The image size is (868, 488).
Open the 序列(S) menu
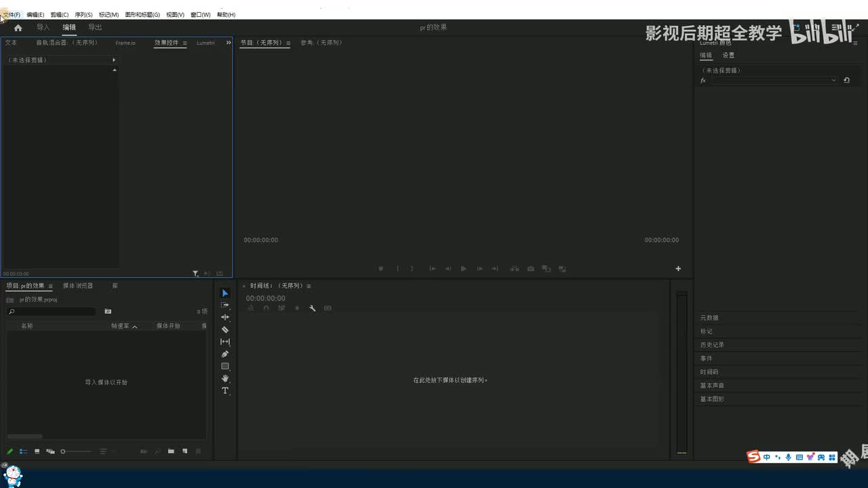coord(84,14)
